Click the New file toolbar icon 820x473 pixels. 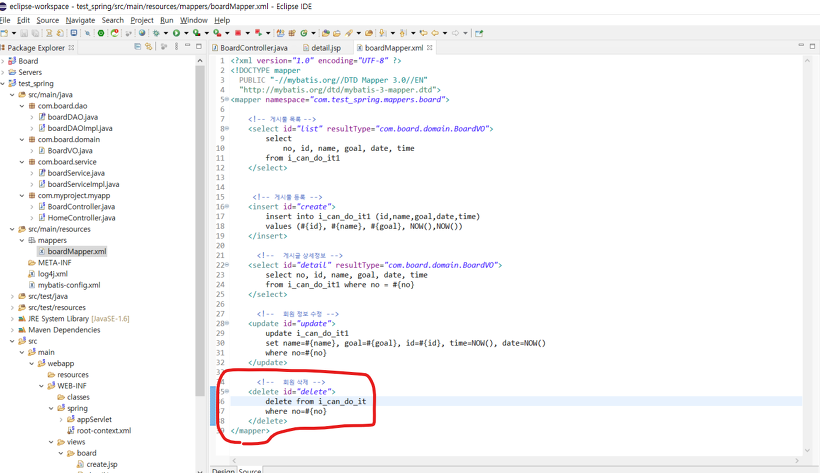5,33
